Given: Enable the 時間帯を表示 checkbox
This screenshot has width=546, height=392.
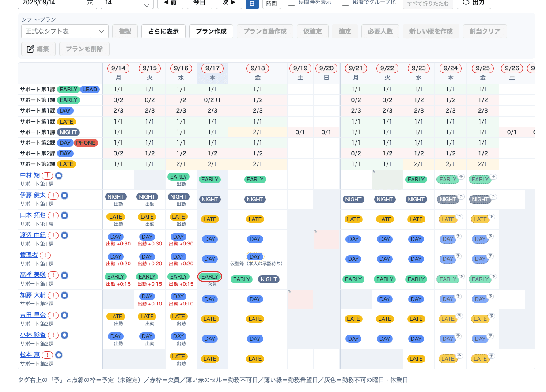Looking at the screenshot, I should click(x=292, y=3).
